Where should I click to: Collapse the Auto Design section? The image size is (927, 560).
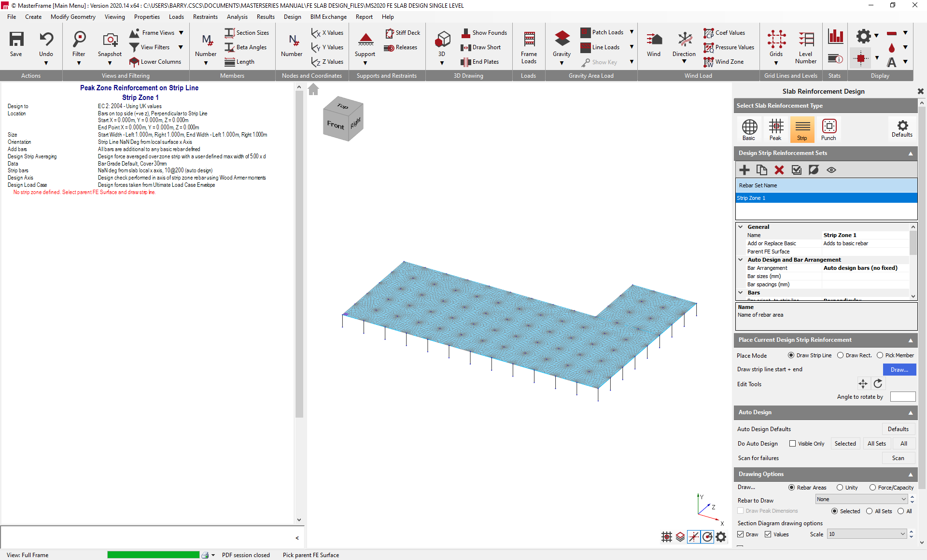click(x=911, y=413)
